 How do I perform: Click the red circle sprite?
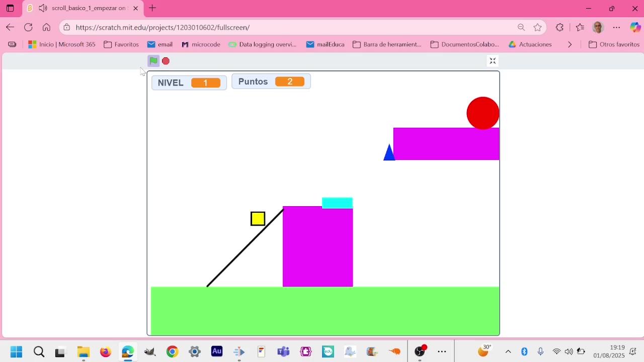point(483,113)
